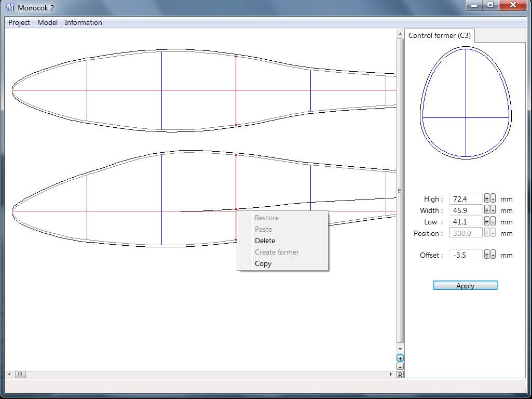Select first blue former line in top view
The height and width of the screenshot is (399, 532).
87,90
